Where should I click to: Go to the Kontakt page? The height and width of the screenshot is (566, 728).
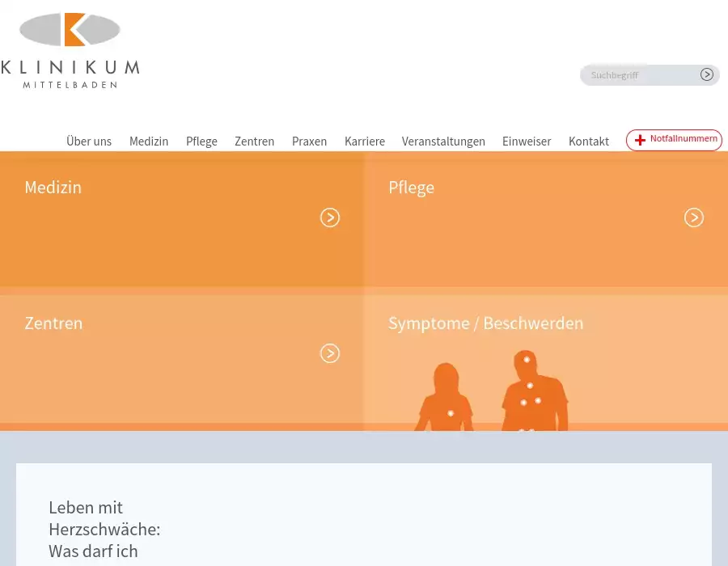pos(589,141)
